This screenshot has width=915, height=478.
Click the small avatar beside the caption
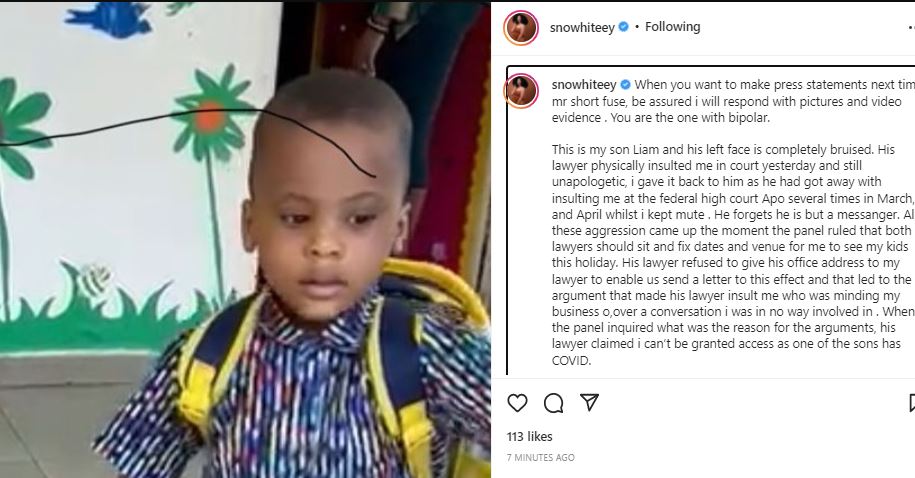[x=521, y=90]
